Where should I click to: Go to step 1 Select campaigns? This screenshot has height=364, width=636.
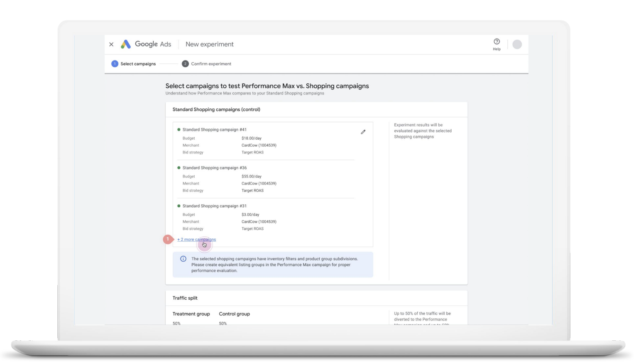[x=134, y=64]
